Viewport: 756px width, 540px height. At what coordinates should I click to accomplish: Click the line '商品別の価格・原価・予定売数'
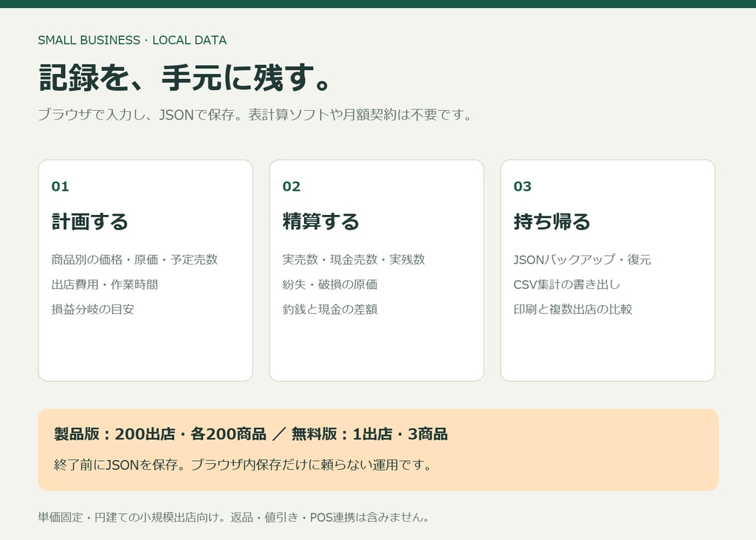coord(134,259)
